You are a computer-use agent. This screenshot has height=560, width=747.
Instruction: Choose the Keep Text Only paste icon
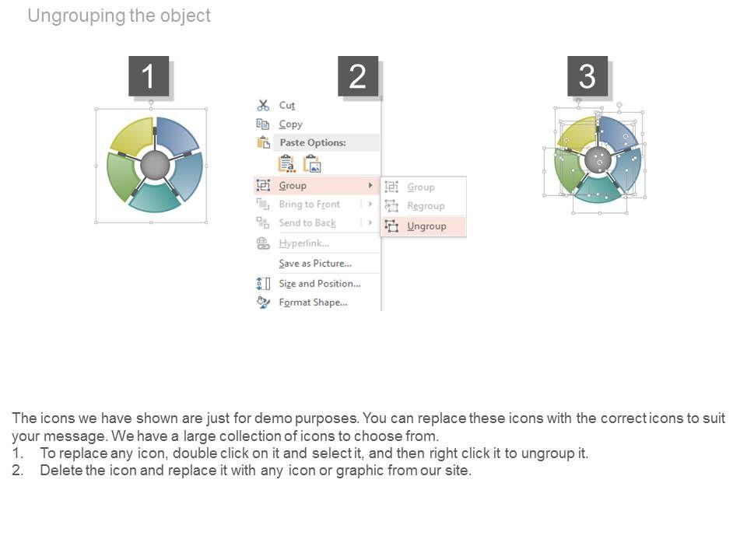click(286, 163)
